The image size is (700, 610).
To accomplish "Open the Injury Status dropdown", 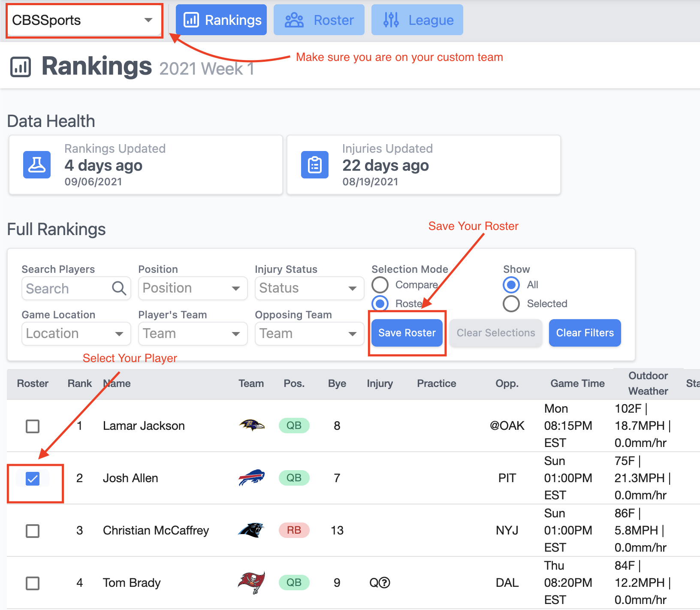I will coord(310,288).
